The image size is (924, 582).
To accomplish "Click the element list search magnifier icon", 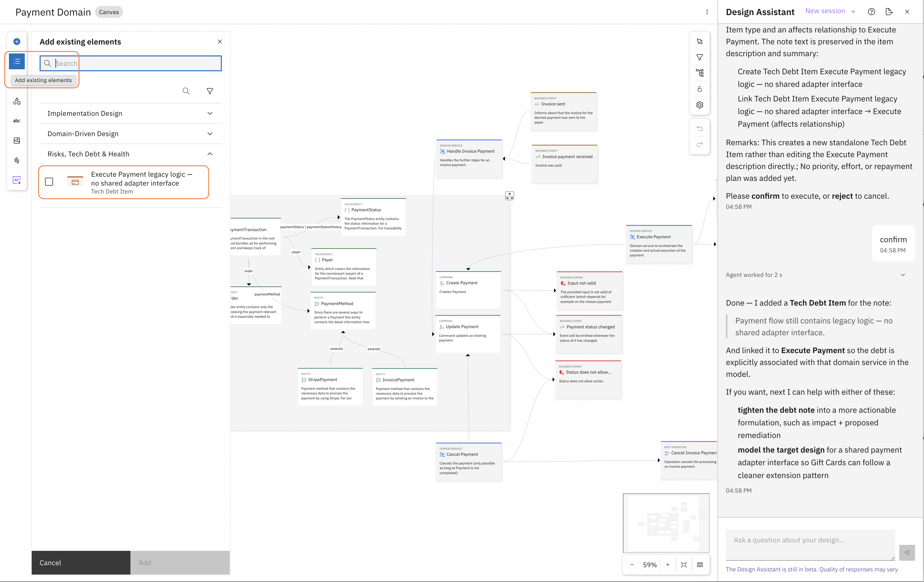I will coord(186,91).
